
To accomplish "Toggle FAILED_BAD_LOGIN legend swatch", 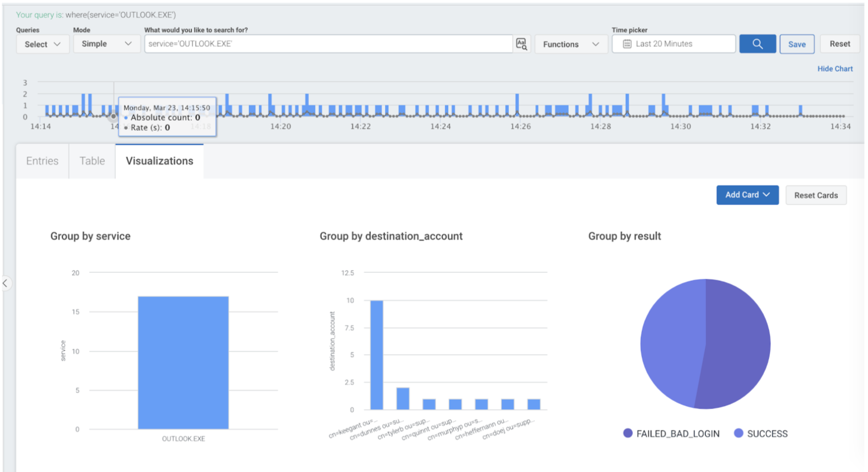I will tap(628, 433).
